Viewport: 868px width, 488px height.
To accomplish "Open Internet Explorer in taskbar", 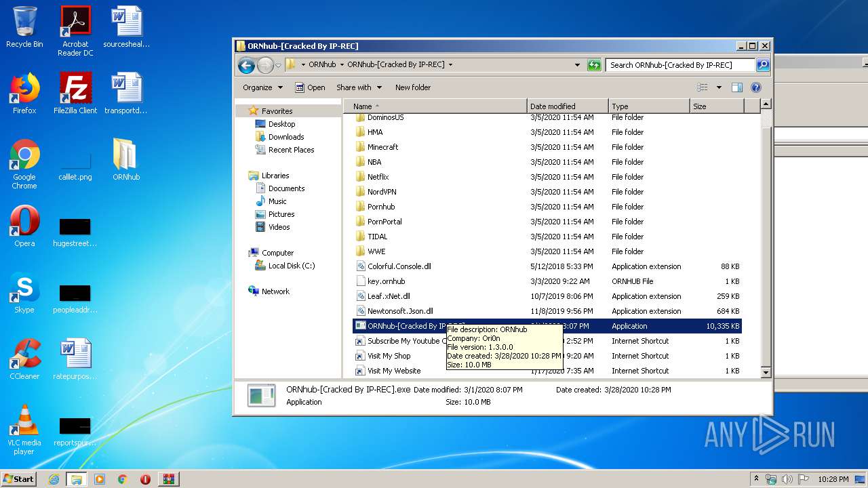I will (54, 479).
